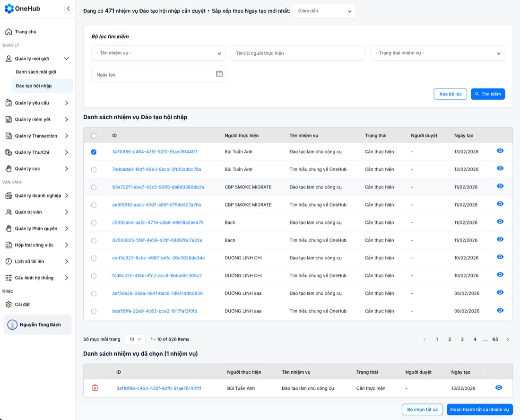Open the items-per-page dropdown showing 10
The width and height of the screenshot is (520, 420).
coord(135,340)
